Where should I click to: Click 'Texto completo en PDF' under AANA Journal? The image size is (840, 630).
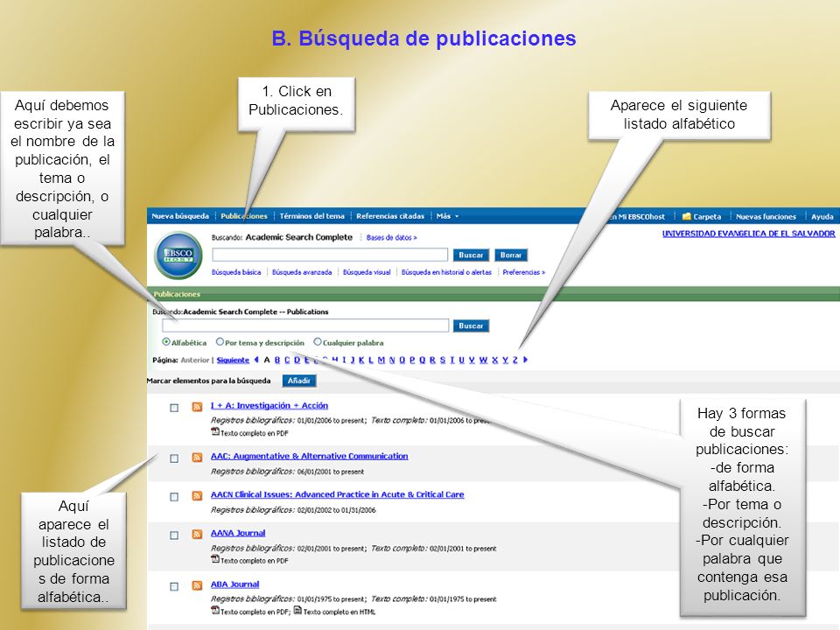(255, 561)
